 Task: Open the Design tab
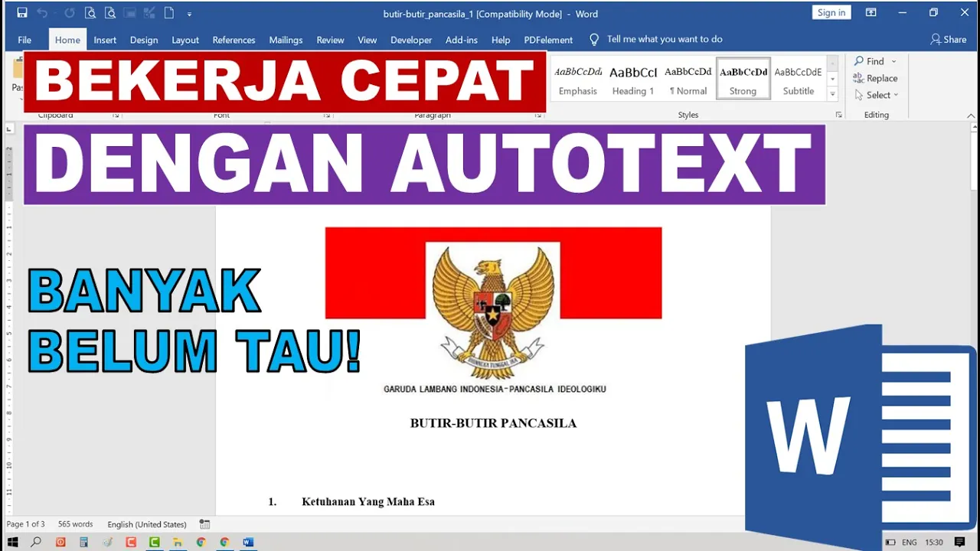pos(144,40)
